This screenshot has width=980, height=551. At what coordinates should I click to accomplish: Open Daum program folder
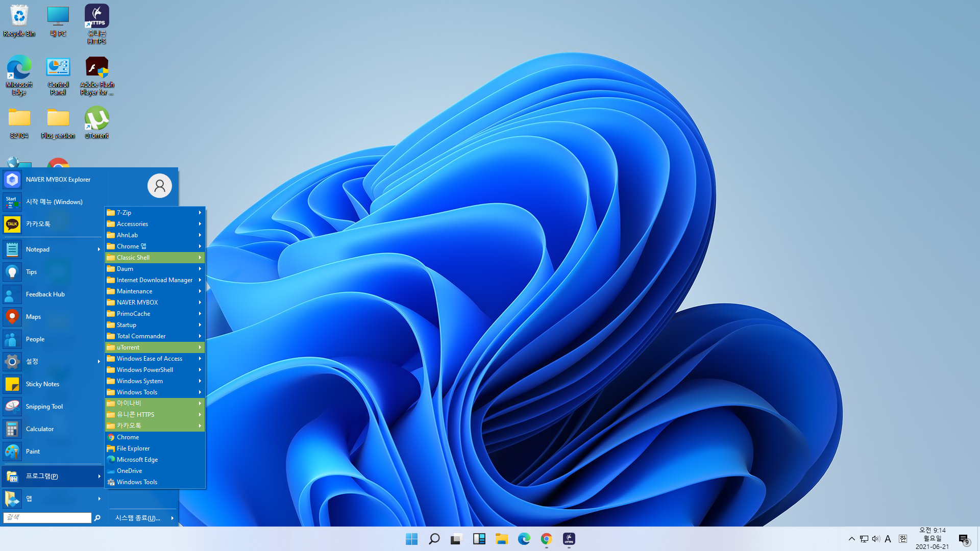[x=155, y=269]
